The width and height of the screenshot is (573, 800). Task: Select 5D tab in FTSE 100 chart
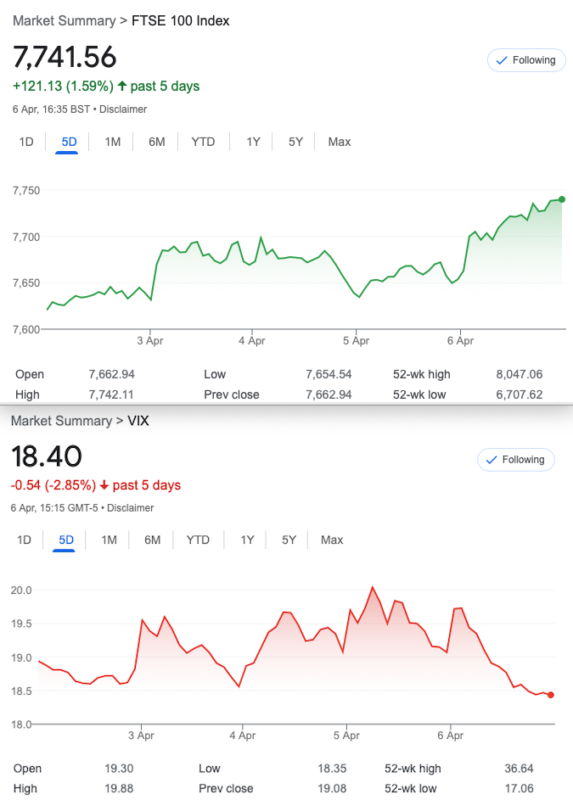pos(69,142)
